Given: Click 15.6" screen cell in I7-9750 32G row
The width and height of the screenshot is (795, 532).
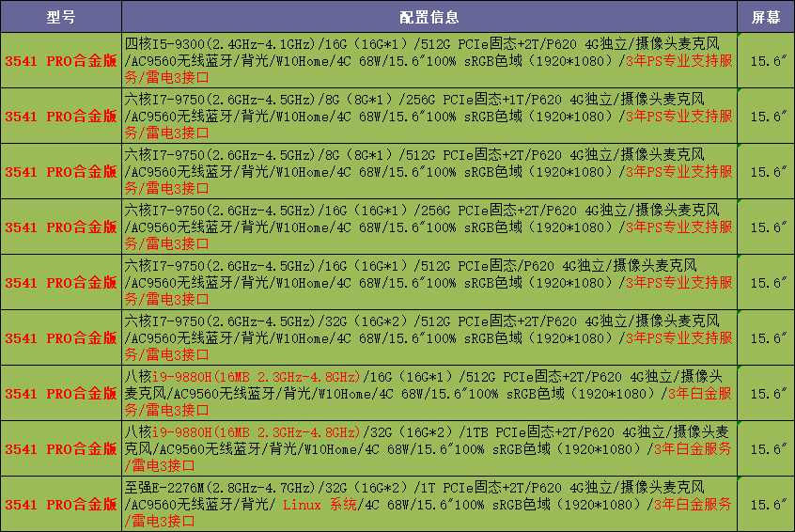Looking at the screenshot, I should pyautogui.click(x=766, y=337).
